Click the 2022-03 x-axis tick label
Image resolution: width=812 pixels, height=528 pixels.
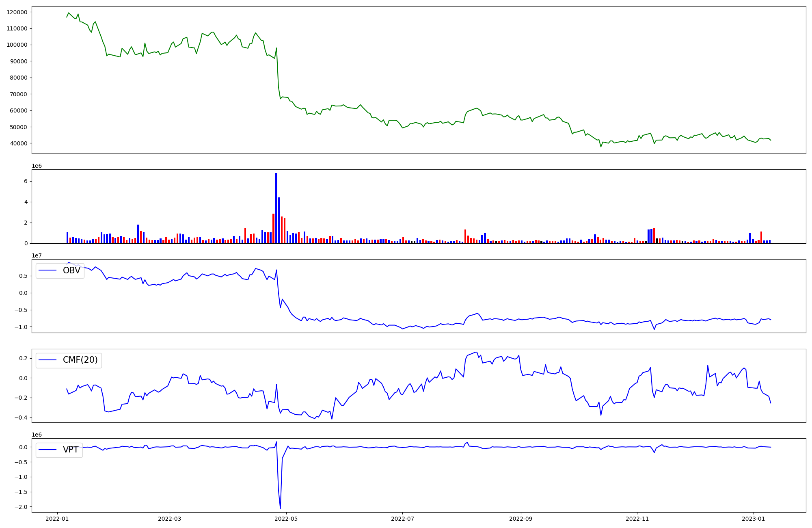170,519
